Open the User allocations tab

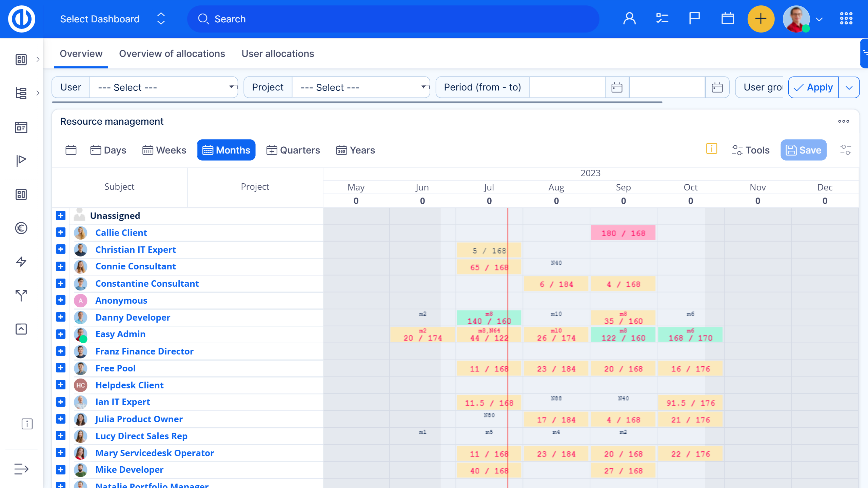click(x=278, y=54)
